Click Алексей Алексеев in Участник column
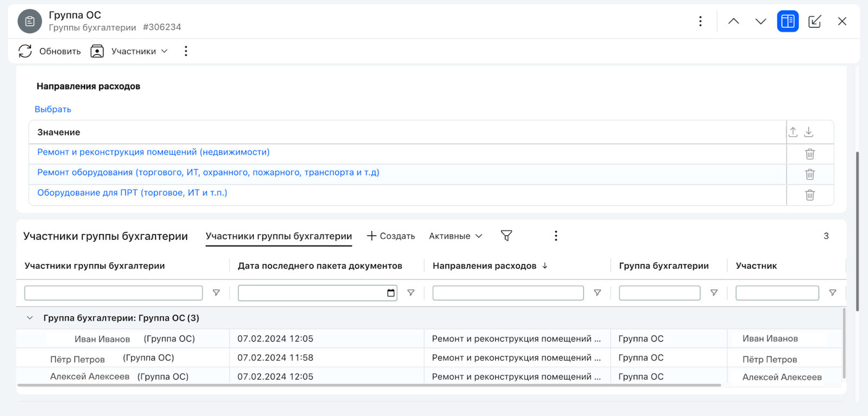Viewport: 868px width, 416px height. coord(782,377)
